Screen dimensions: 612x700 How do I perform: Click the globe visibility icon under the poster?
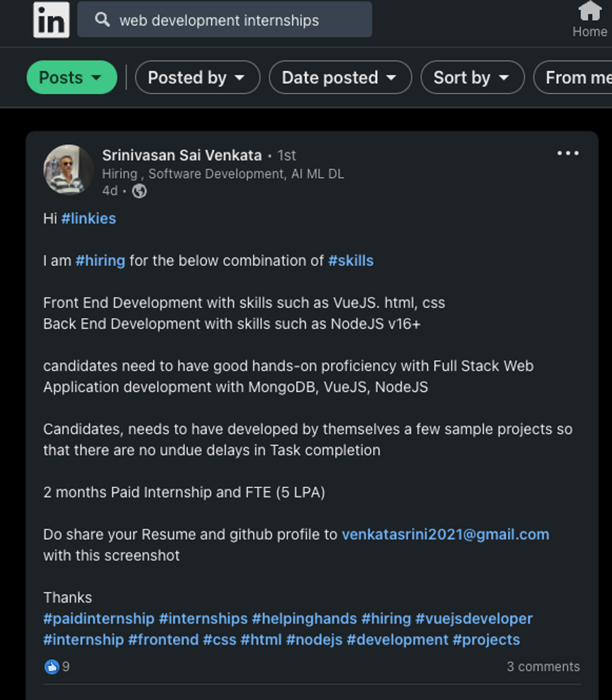[139, 191]
